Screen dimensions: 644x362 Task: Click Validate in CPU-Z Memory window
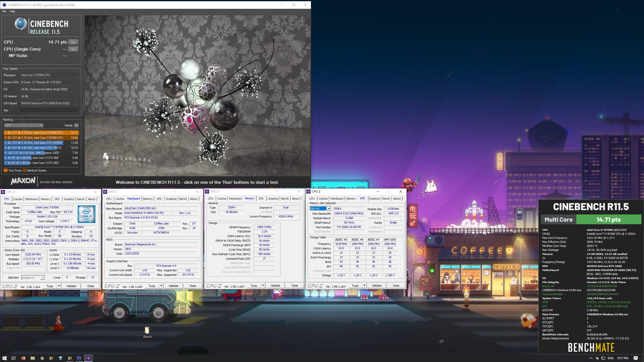pyautogui.click(x=275, y=286)
